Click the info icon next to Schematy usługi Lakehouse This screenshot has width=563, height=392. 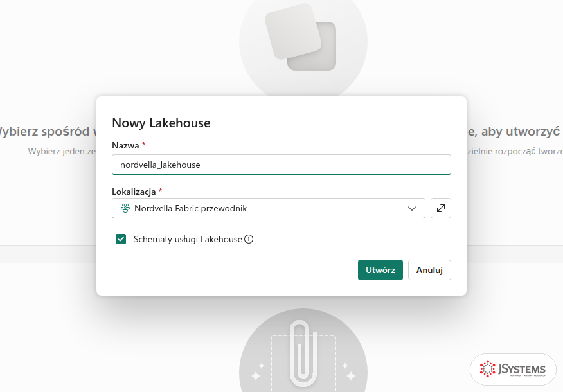click(x=249, y=239)
